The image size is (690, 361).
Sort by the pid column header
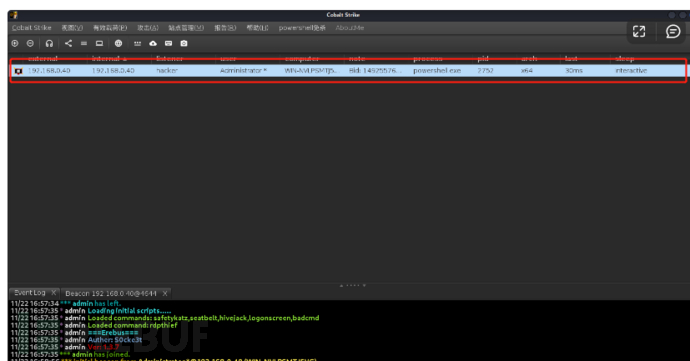pos(483,59)
